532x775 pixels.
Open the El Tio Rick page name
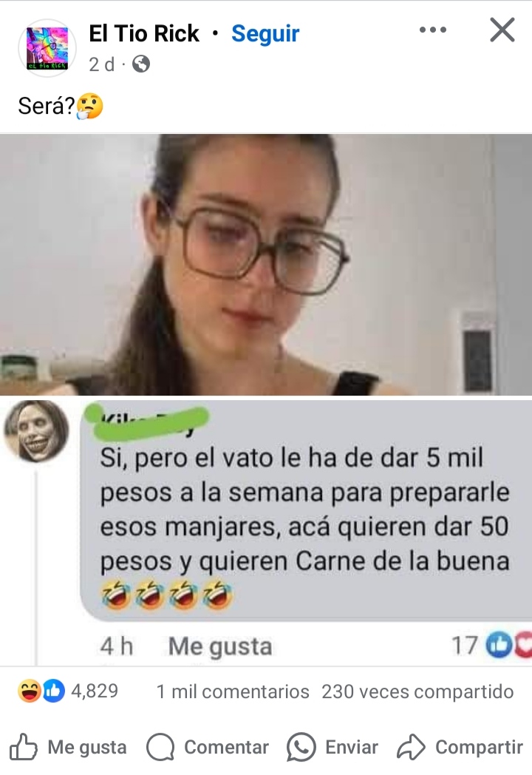click(144, 33)
